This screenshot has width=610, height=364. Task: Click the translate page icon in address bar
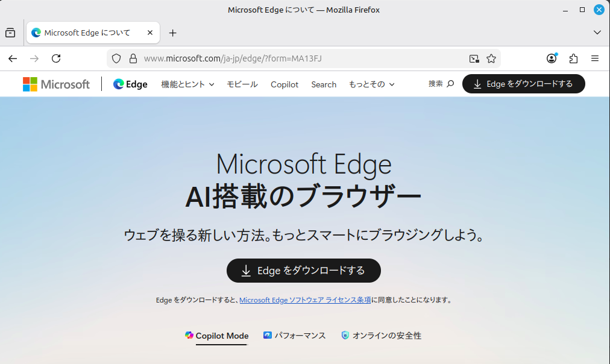474,58
